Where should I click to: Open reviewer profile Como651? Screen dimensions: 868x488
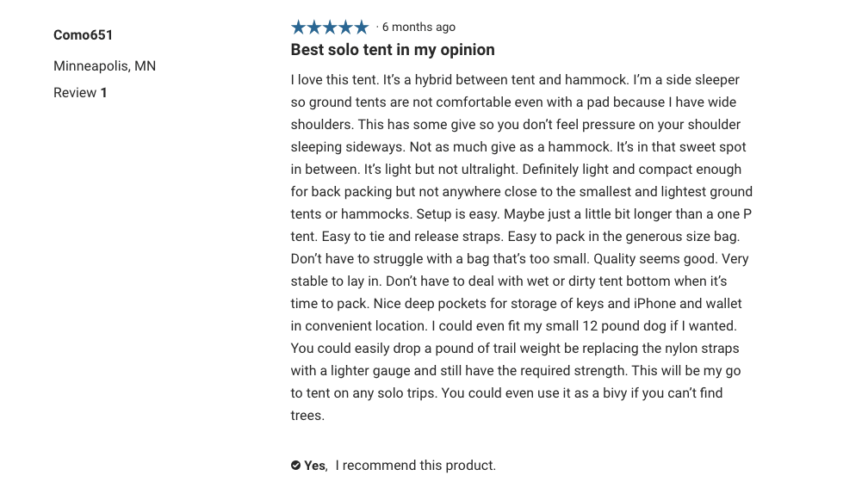[83, 34]
